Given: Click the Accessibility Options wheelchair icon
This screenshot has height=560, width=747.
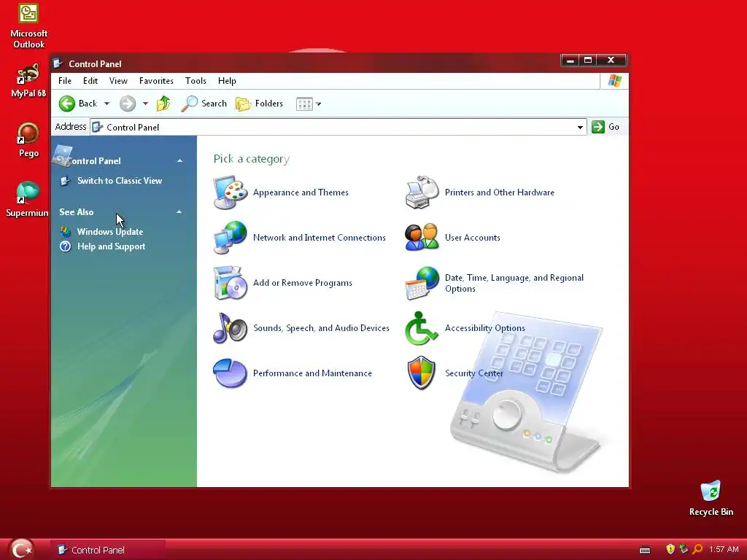Looking at the screenshot, I should coord(422,328).
